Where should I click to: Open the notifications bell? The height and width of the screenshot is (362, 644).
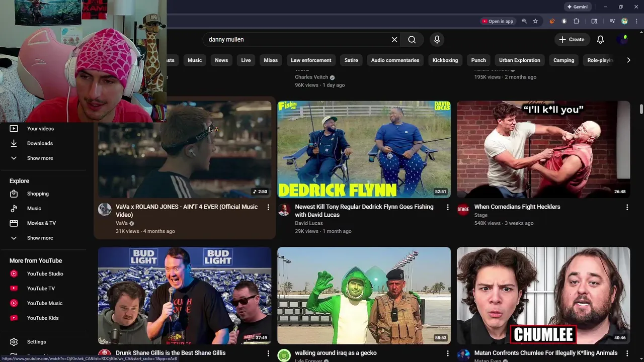coord(600,40)
